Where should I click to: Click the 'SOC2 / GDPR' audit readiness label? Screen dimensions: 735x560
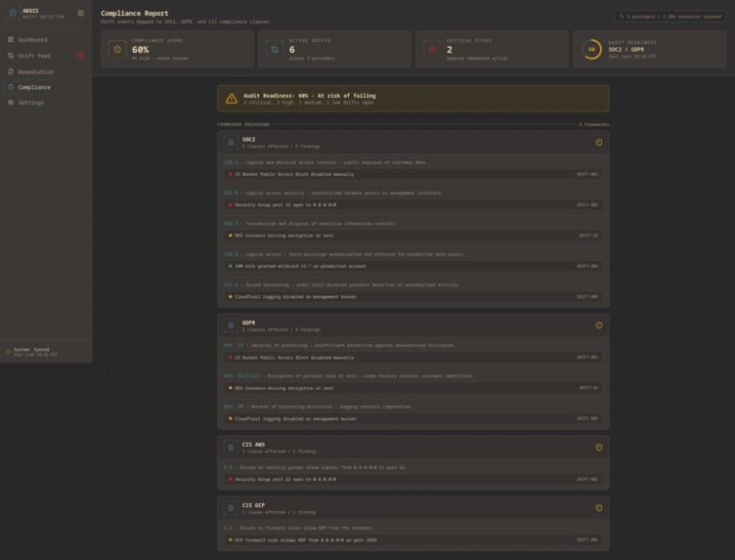(x=627, y=49)
